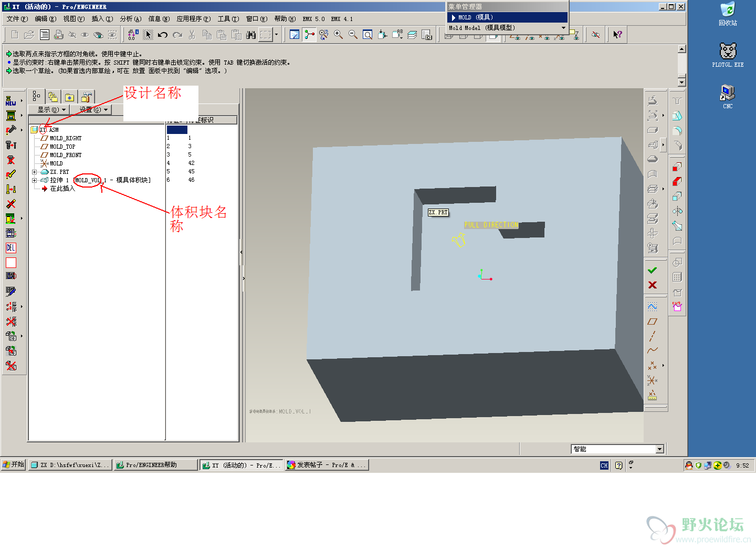Open the 回收站 desktop icon

coord(728,15)
